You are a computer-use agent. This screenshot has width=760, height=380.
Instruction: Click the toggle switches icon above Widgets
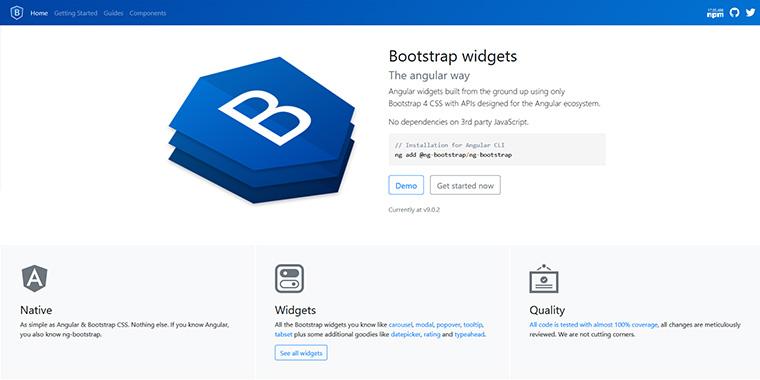click(x=289, y=278)
